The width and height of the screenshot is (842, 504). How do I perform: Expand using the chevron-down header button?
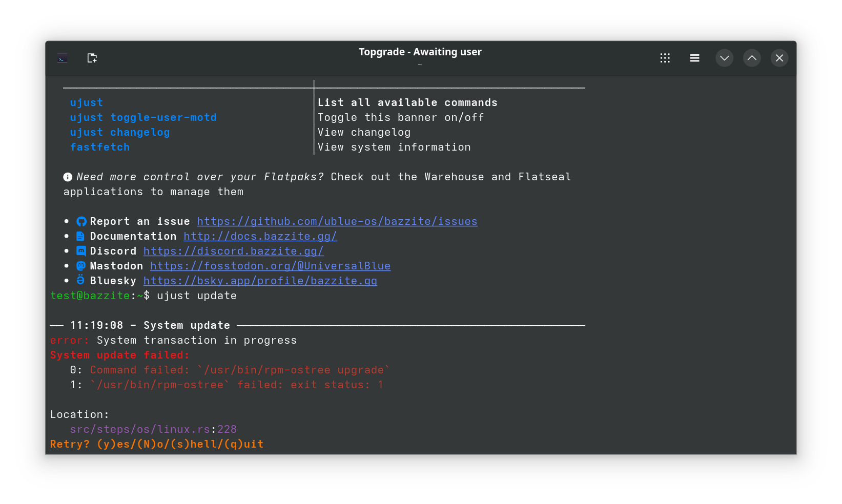[724, 58]
